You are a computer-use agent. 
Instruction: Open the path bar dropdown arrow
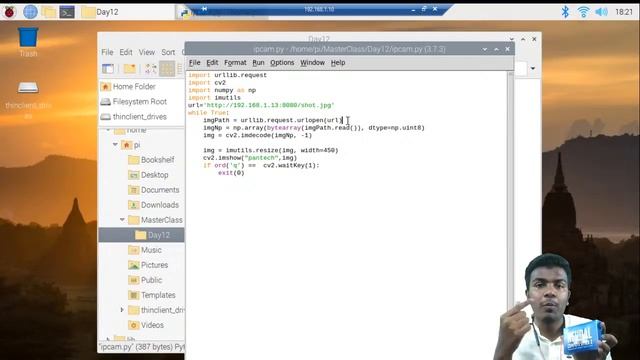click(x=533, y=69)
